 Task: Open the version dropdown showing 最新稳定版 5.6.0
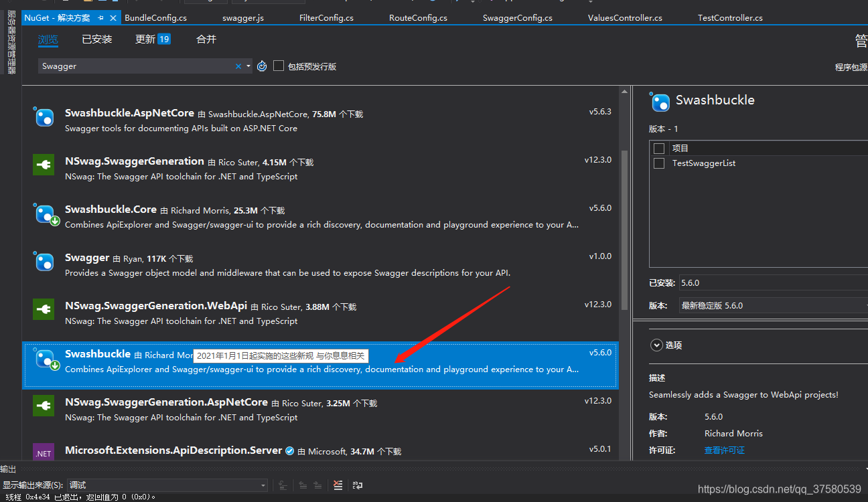pos(774,305)
